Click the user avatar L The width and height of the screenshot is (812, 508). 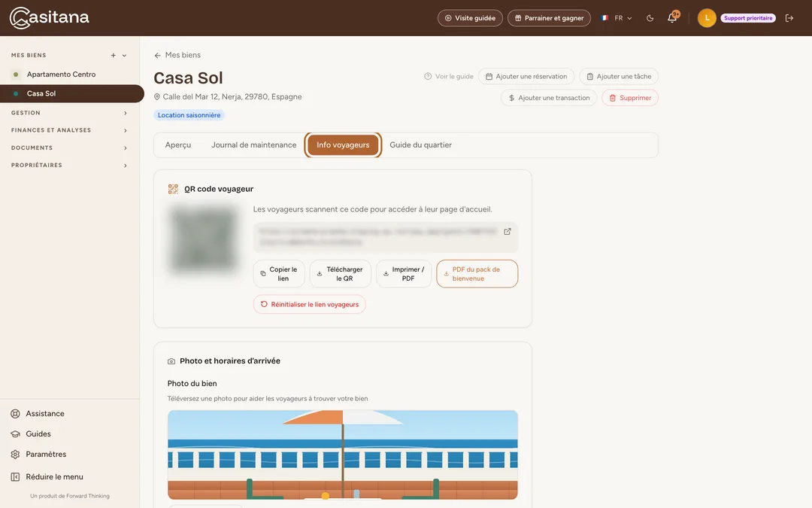coord(707,18)
